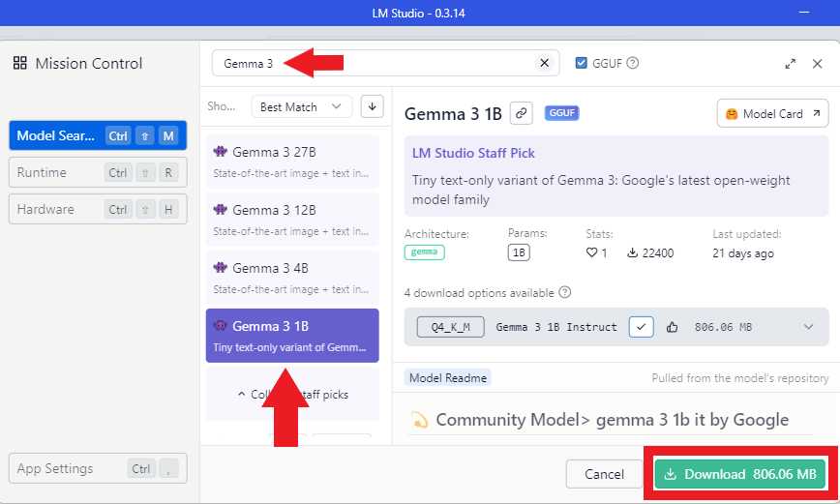Click the Gemma 3 search field
Image resolution: width=840 pixels, height=504 pixels.
click(x=386, y=63)
